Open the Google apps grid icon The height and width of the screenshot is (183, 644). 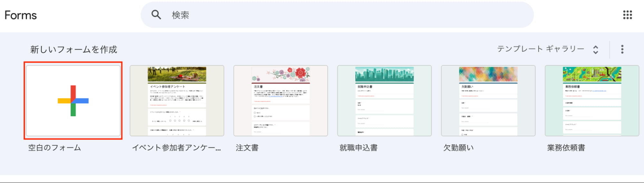click(627, 15)
